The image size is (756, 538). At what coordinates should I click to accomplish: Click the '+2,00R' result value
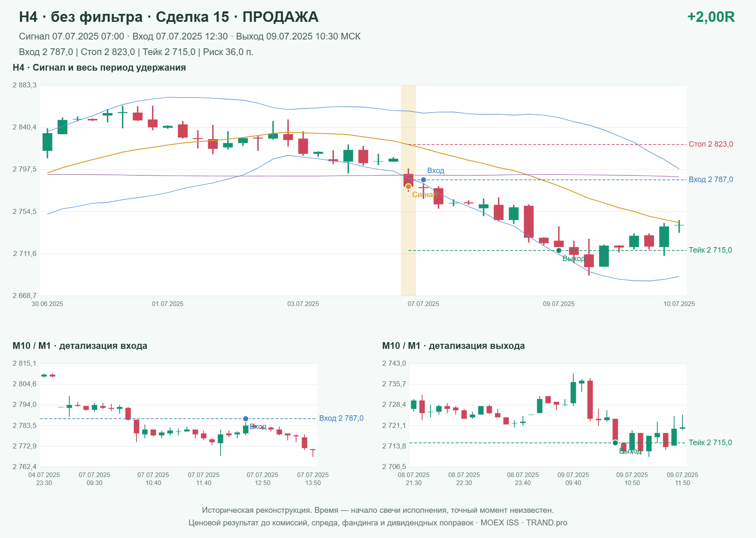(711, 17)
